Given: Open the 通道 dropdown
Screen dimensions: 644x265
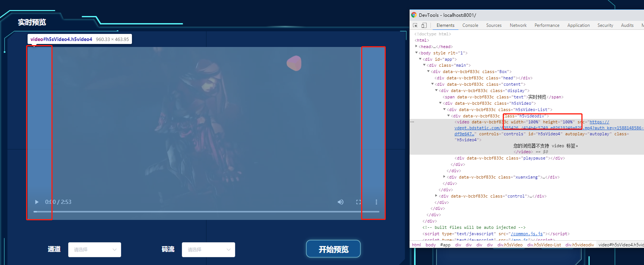Looking at the screenshot, I should click(x=95, y=250).
